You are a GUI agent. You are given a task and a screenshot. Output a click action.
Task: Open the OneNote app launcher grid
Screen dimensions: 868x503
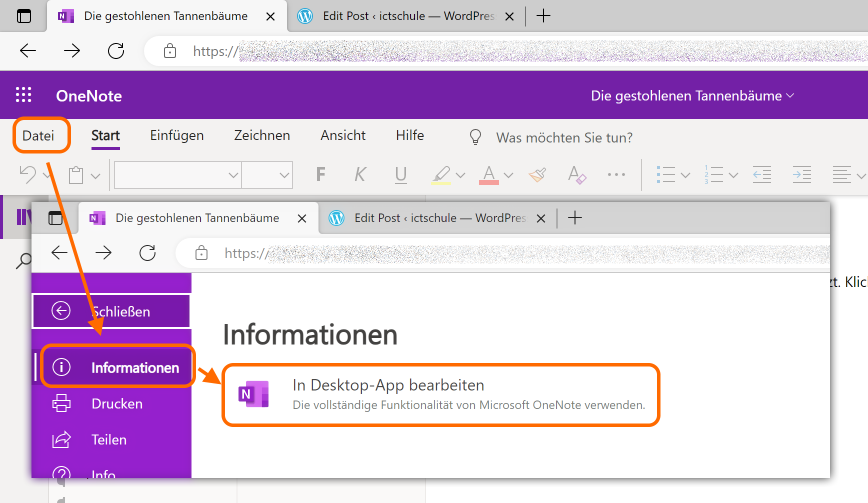coord(23,95)
